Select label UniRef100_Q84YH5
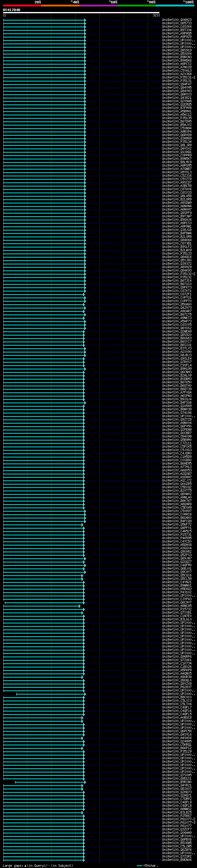The height and width of the screenshot is (868, 197). pos(177,88)
